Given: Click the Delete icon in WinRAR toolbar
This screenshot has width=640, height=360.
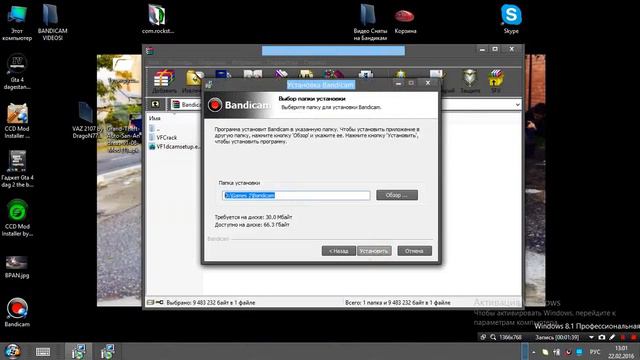Looking at the screenshot, I should (281, 74).
